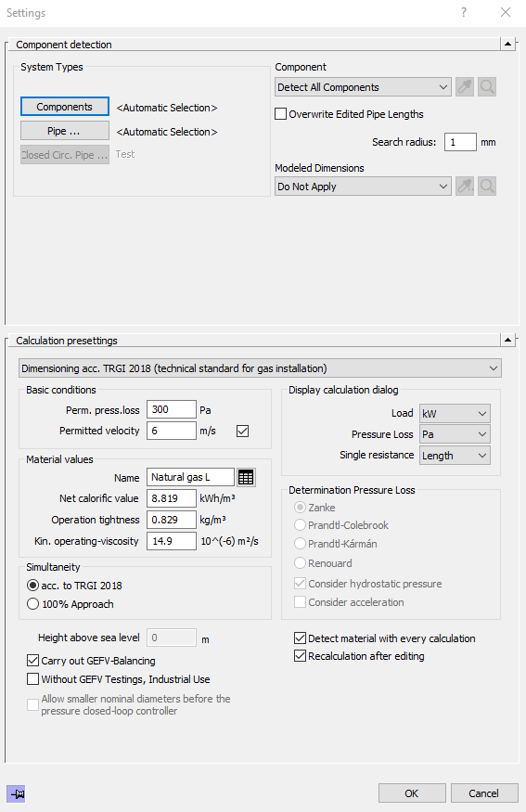Open the Dimensioning acc. TRGI 2018 dropdown
The width and height of the screenshot is (526, 812).
tap(260, 368)
